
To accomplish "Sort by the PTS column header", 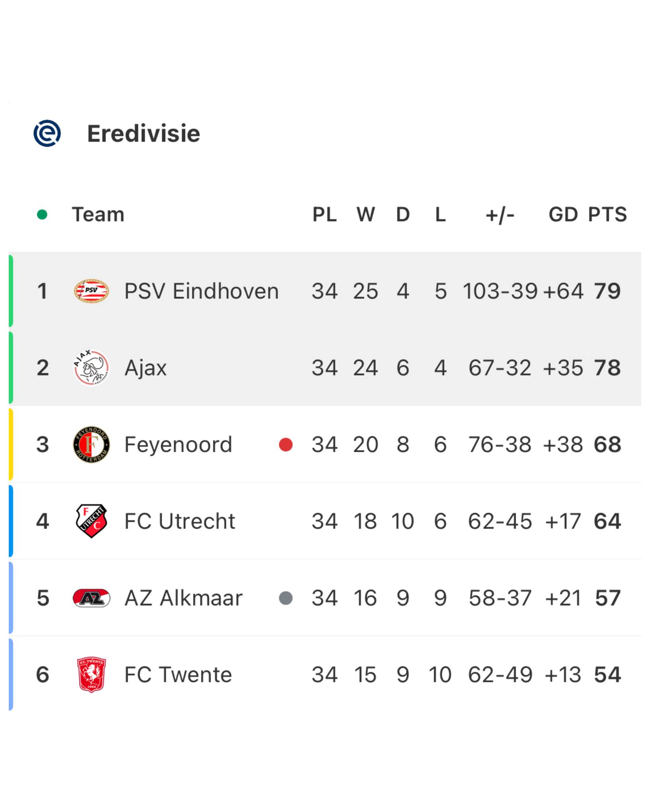I will (x=607, y=215).
